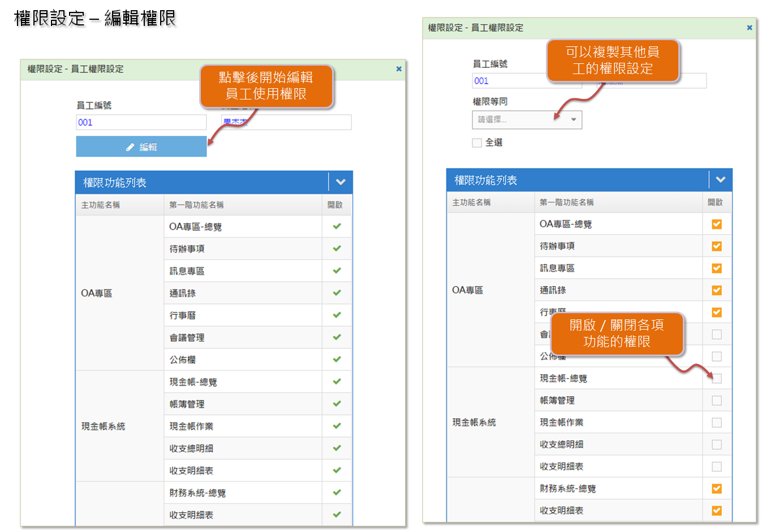Close the right 員工權限設定 dialog
Screen dimensions: 762x532
point(750,28)
